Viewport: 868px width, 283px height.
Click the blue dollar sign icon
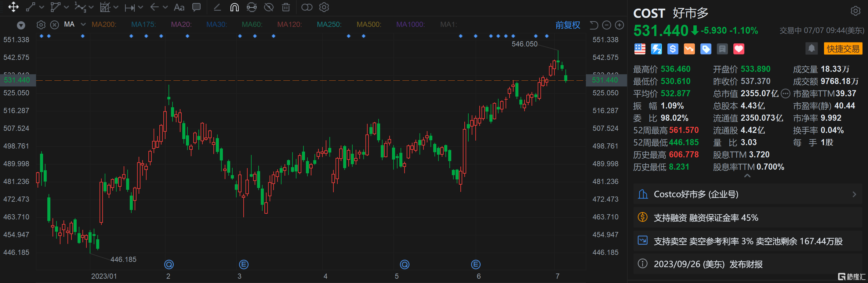point(673,49)
